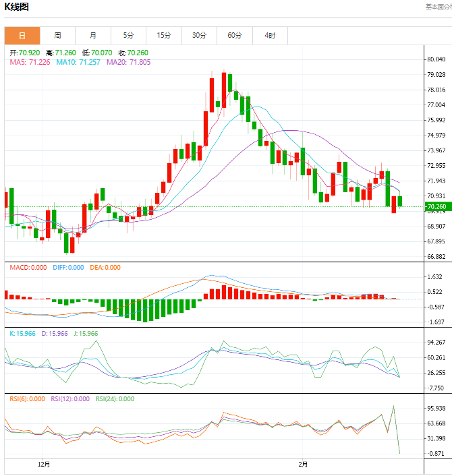Open the 5分 interval tab
452x476 pixels.
click(128, 36)
